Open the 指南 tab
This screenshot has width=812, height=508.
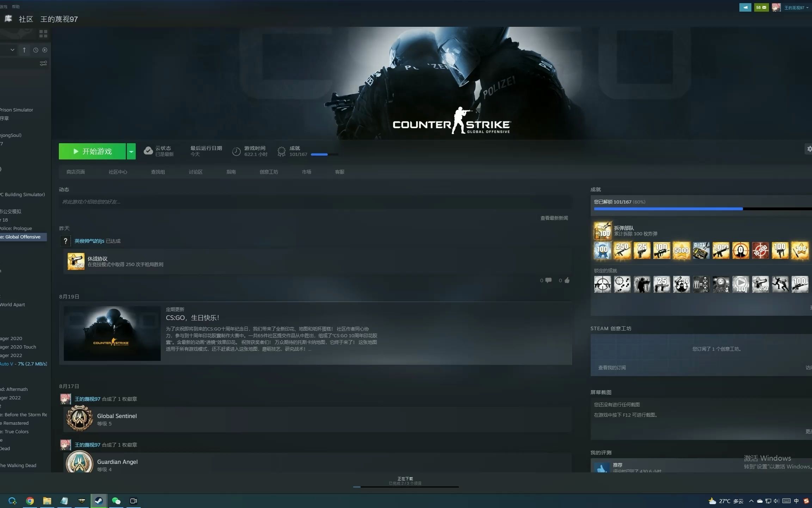231,172
